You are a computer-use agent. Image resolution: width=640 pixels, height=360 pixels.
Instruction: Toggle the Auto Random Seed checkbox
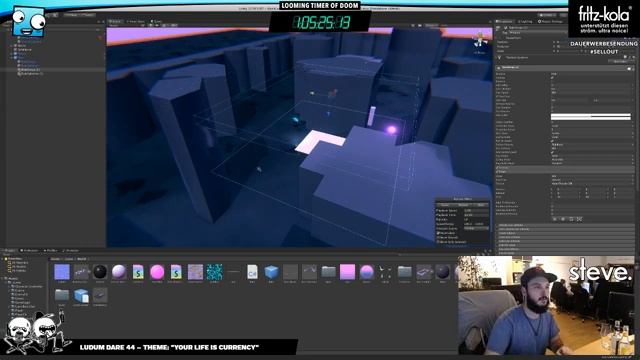(553, 152)
